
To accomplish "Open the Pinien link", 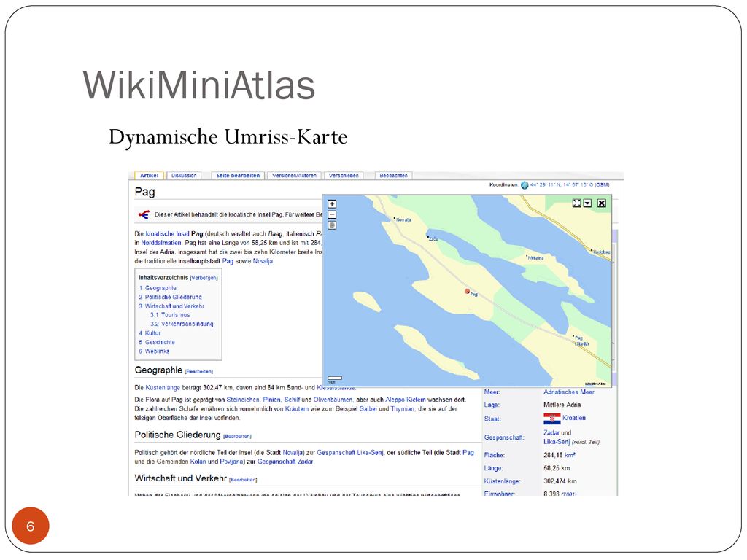I will click(271, 400).
